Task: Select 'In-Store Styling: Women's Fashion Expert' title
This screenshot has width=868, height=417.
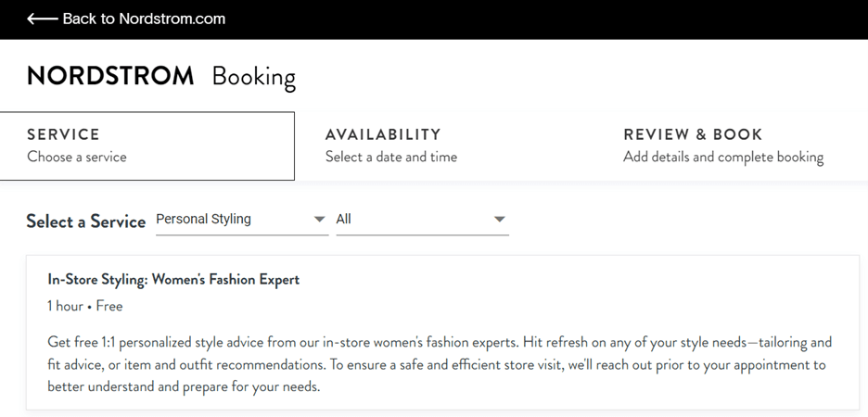Action: (173, 280)
